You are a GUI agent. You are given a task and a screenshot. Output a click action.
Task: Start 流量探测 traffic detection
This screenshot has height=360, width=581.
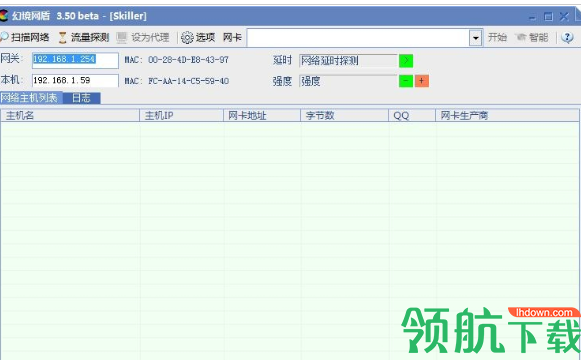click(84, 37)
